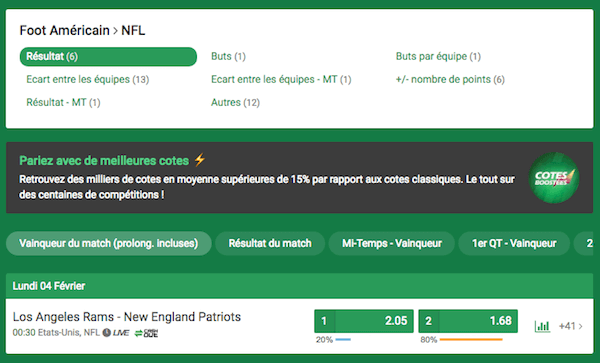The height and width of the screenshot is (363, 600).
Task: Select the Buts (1) filter
Action: click(x=228, y=56)
